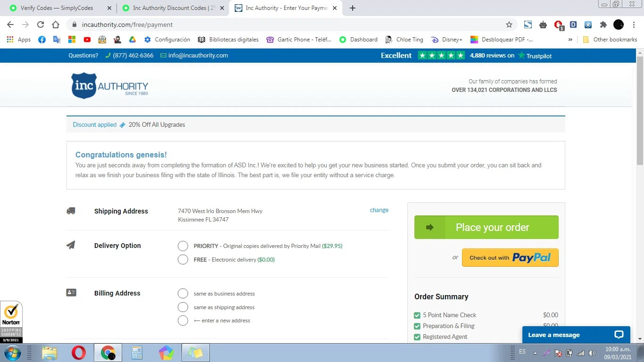
Task: Click the Order Summary heading
Action: 441,296
